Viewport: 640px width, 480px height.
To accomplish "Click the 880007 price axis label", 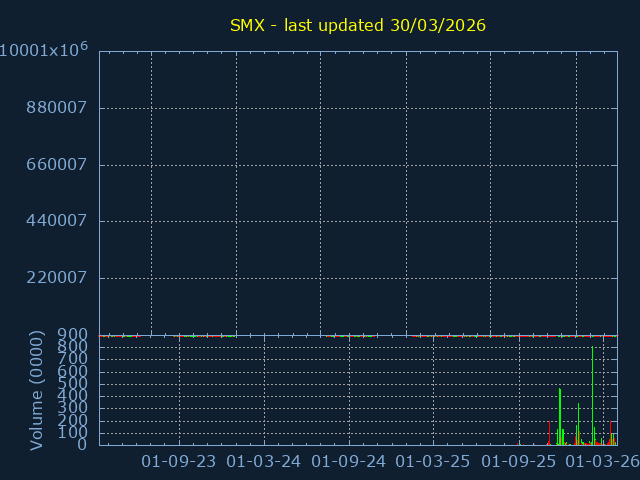I will [58, 108].
